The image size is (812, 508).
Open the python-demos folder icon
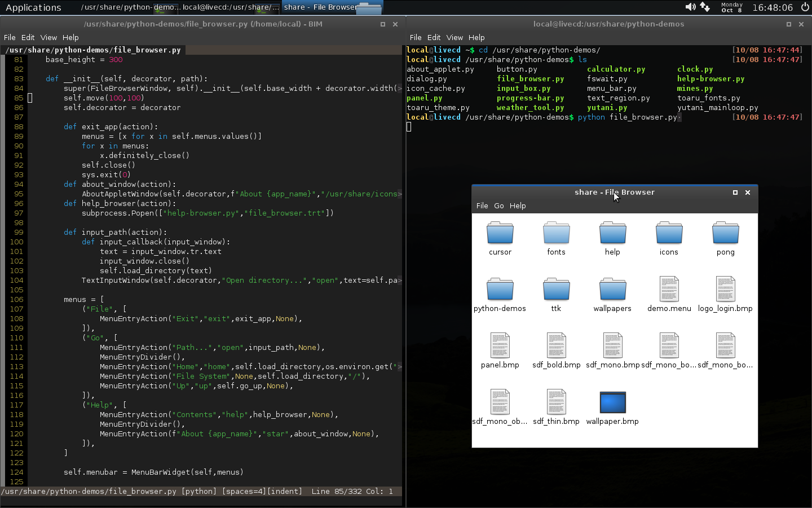(x=500, y=289)
